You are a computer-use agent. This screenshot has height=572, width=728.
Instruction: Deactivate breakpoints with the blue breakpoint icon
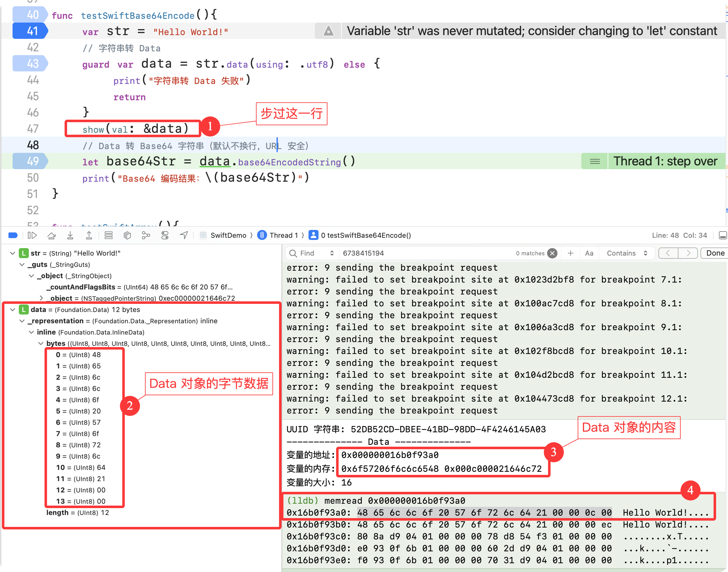[13, 236]
